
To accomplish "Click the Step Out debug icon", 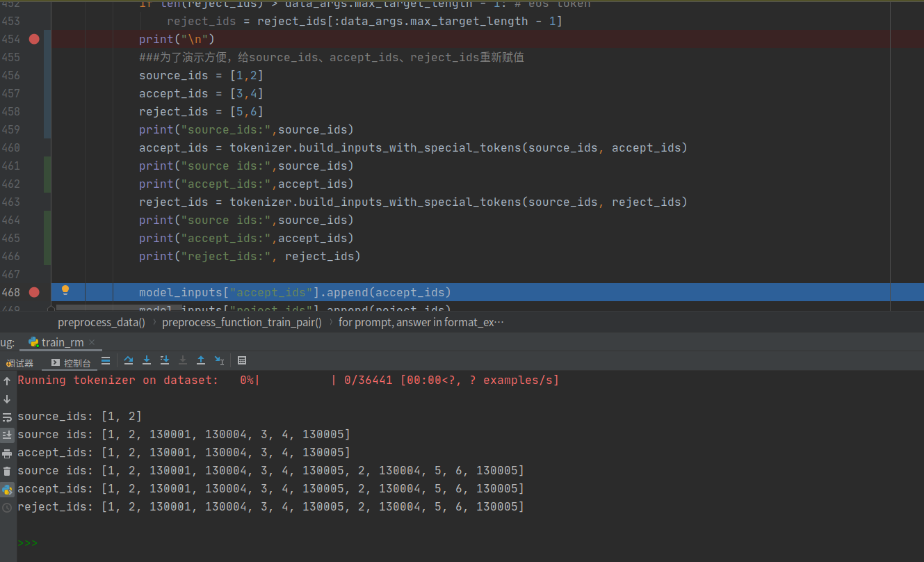I will coord(201,360).
